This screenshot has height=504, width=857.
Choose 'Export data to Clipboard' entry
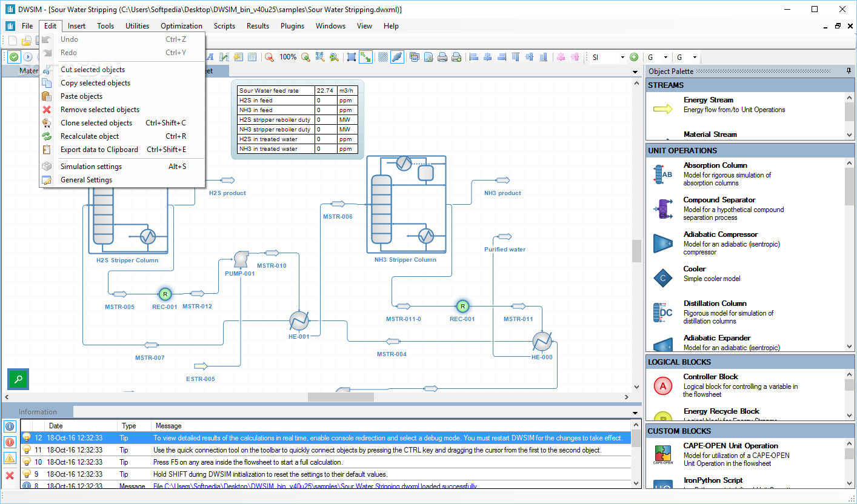[122, 150]
